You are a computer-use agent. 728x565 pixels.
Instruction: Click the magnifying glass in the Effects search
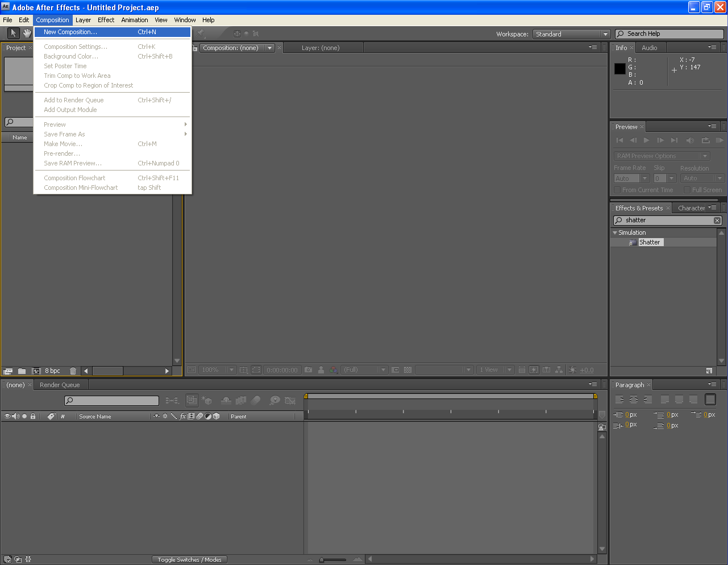[619, 220]
